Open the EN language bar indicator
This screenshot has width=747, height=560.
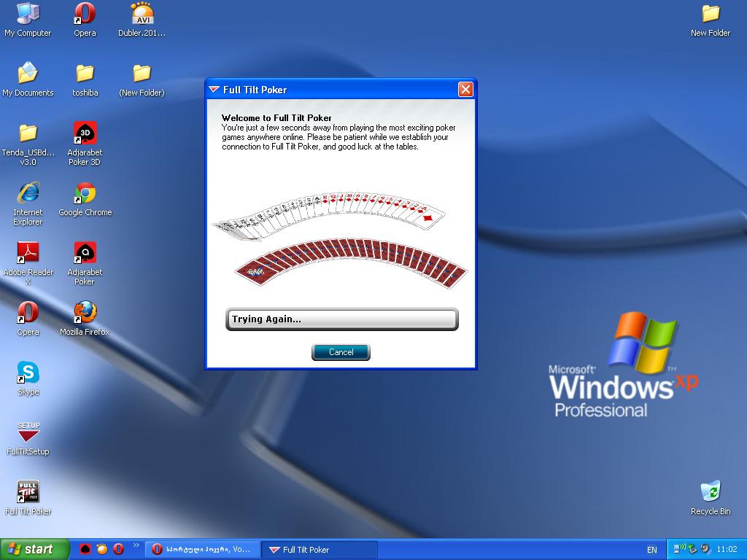(x=651, y=550)
